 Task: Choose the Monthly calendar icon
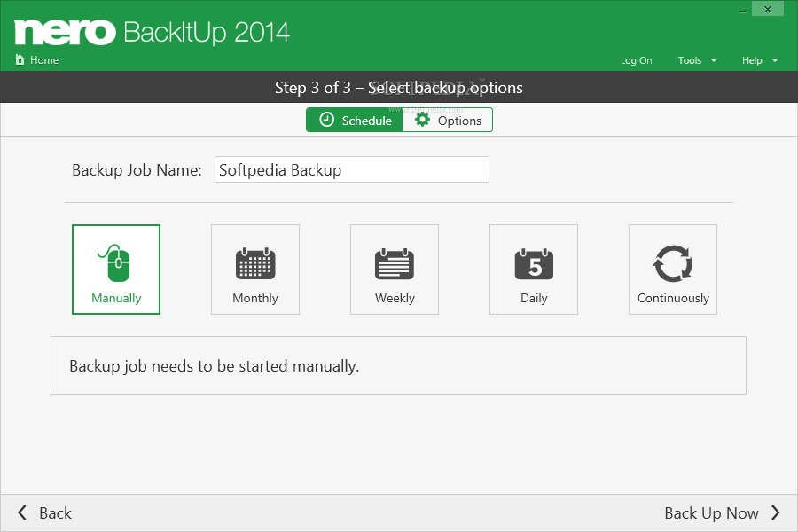pos(255,263)
